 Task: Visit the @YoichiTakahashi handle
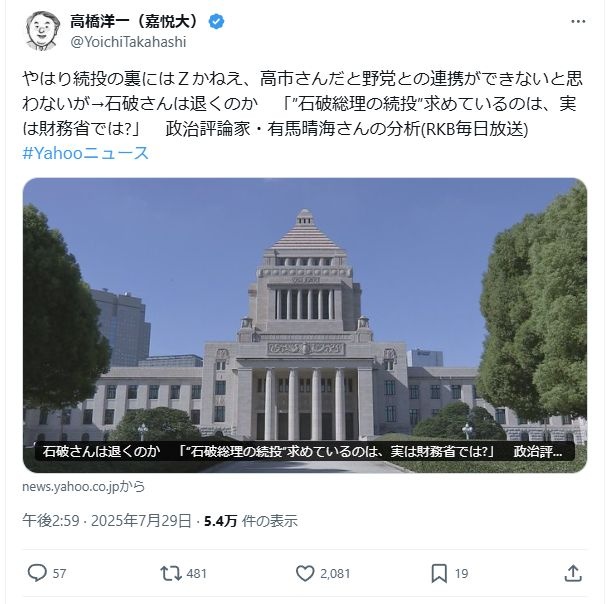click(x=129, y=42)
